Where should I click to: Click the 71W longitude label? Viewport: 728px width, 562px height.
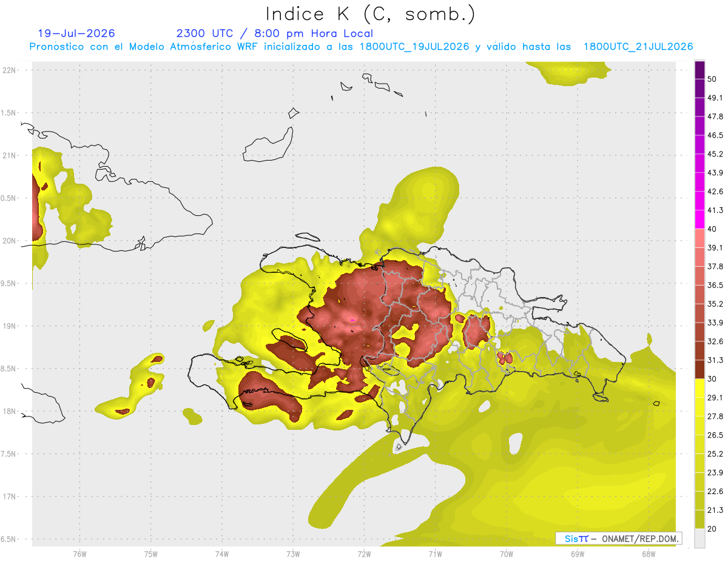click(435, 554)
